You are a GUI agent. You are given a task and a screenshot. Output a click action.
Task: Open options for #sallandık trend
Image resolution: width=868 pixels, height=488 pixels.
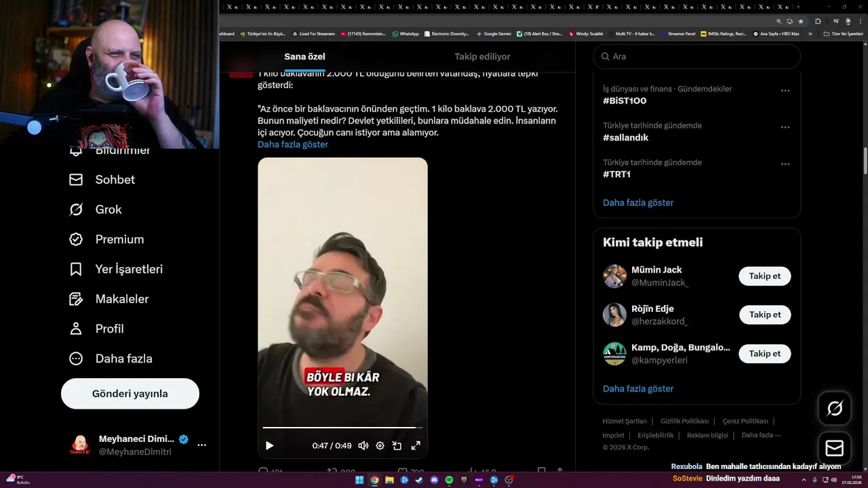(x=785, y=127)
